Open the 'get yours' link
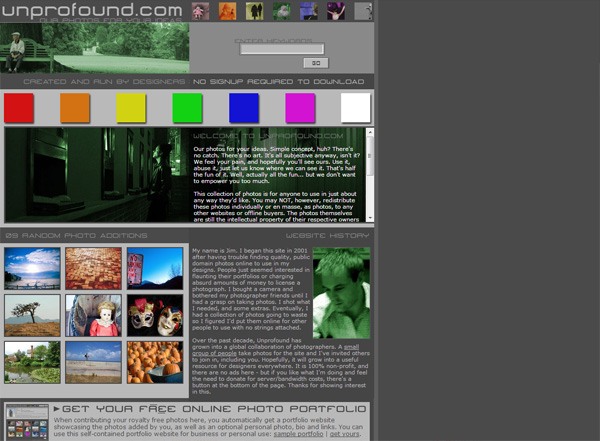 344,434
